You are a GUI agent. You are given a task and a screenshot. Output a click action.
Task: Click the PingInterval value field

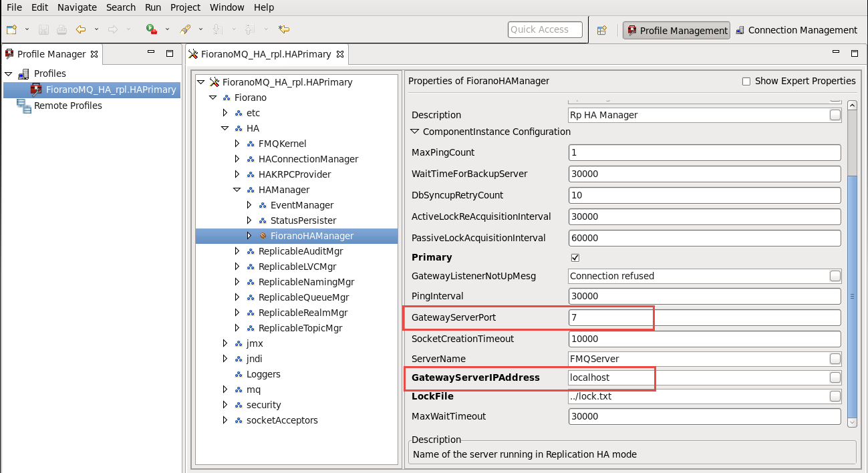pyautogui.click(x=704, y=296)
